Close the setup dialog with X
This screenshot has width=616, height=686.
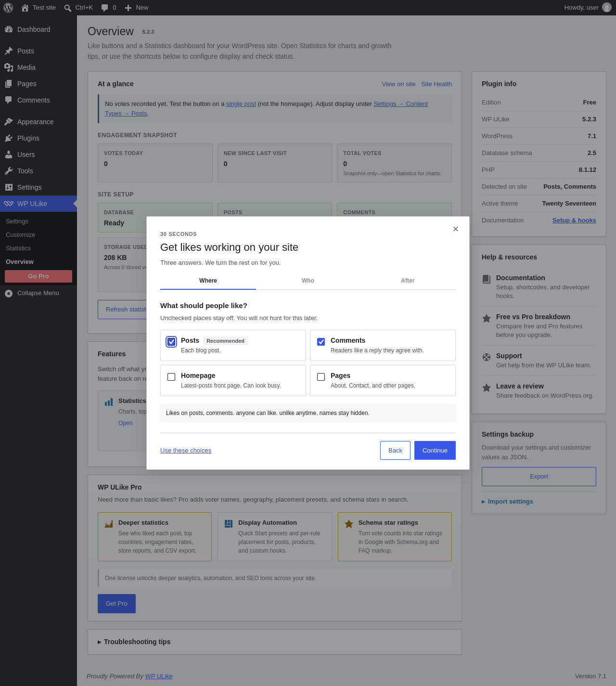click(456, 229)
